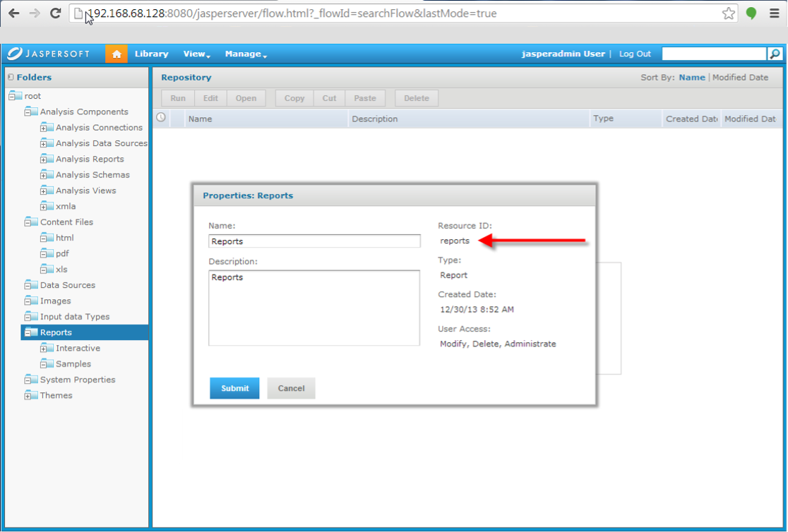Screen dimensions: 788x532
Task: Select the pdf folder
Action: [x=62, y=254]
